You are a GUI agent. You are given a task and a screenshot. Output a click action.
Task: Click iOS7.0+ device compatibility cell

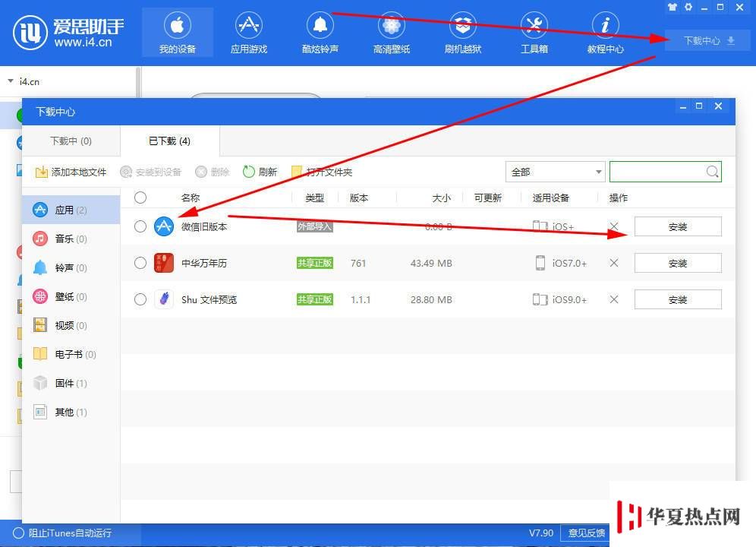561,263
